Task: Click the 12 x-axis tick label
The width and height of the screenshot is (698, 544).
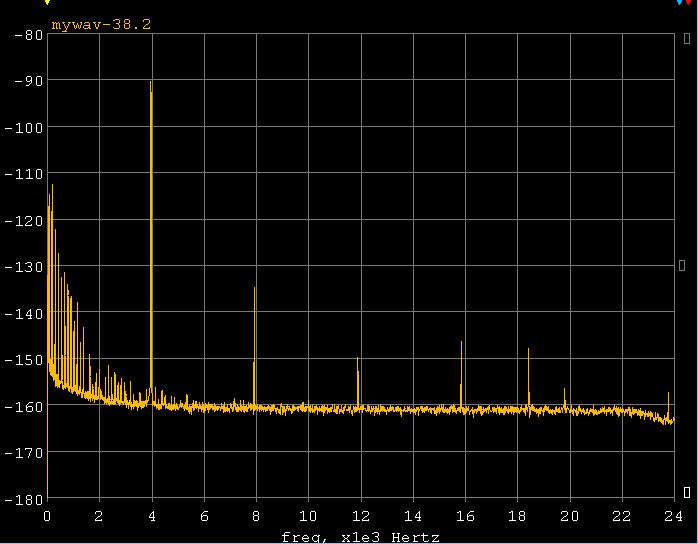Action: pyautogui.click(x=361, y=516)
